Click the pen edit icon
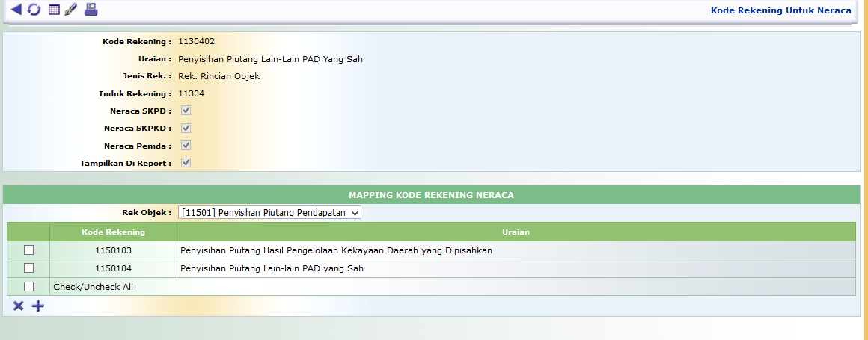The image size is (868, 340). click(71, 10)
